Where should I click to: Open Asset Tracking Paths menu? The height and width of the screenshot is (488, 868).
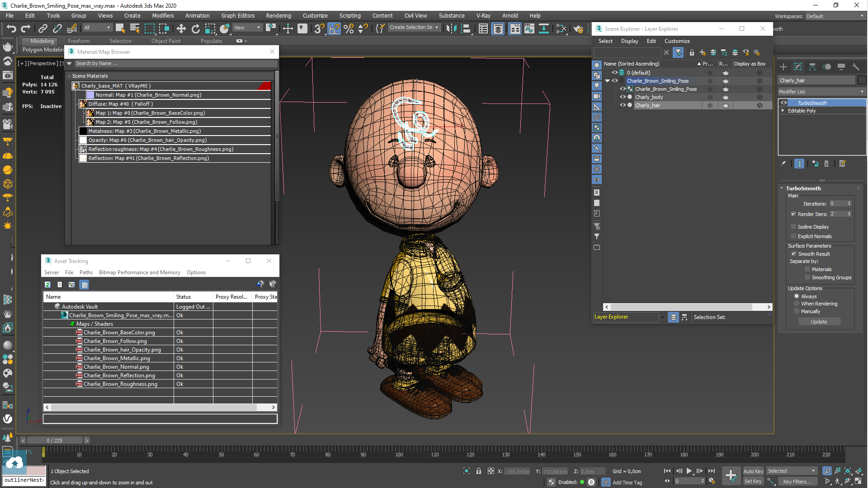[86, 272]
